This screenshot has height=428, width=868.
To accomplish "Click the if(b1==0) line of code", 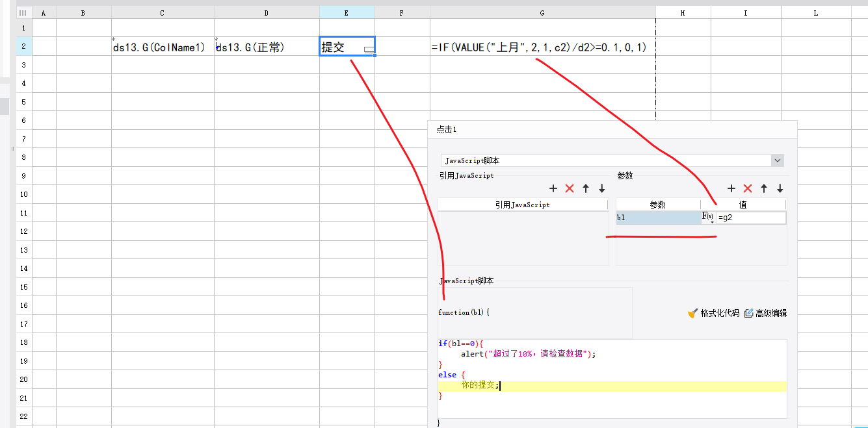I will (x=461, y=344).
